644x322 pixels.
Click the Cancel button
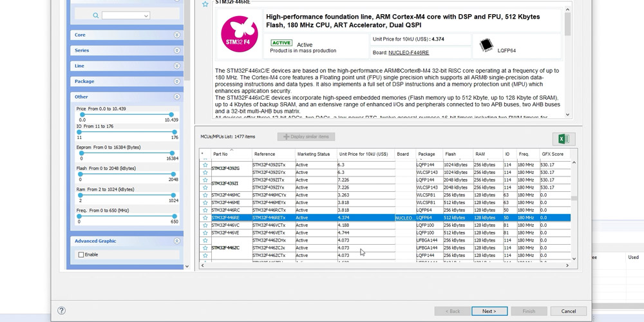569,311
